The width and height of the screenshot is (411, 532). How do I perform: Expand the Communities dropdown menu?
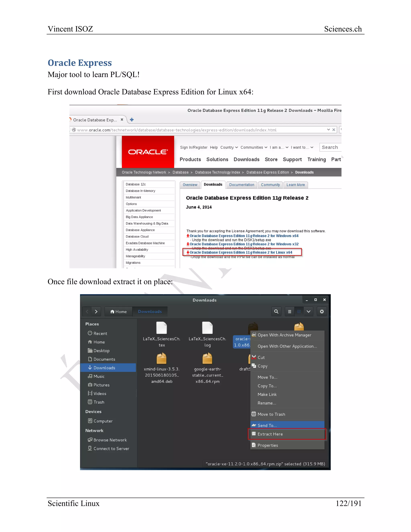254,147
